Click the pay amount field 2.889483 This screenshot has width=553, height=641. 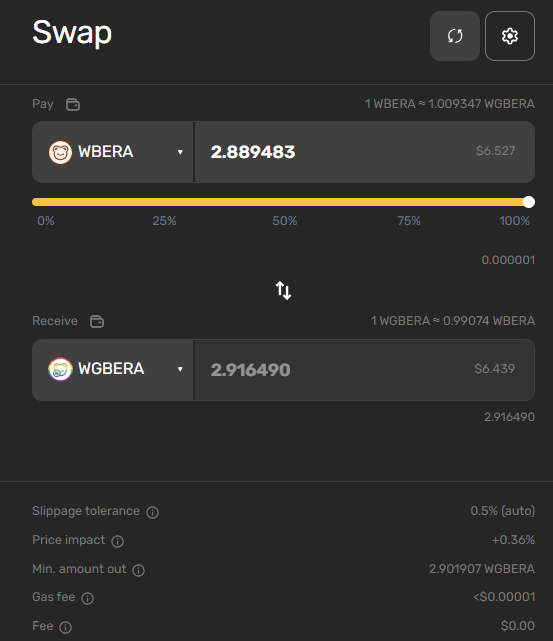(x=365, y=152)
